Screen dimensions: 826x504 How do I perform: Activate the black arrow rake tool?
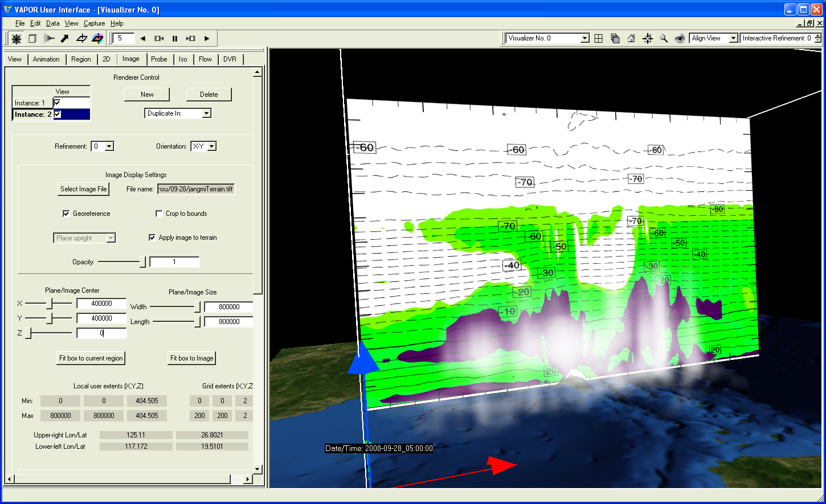(65, 39)
